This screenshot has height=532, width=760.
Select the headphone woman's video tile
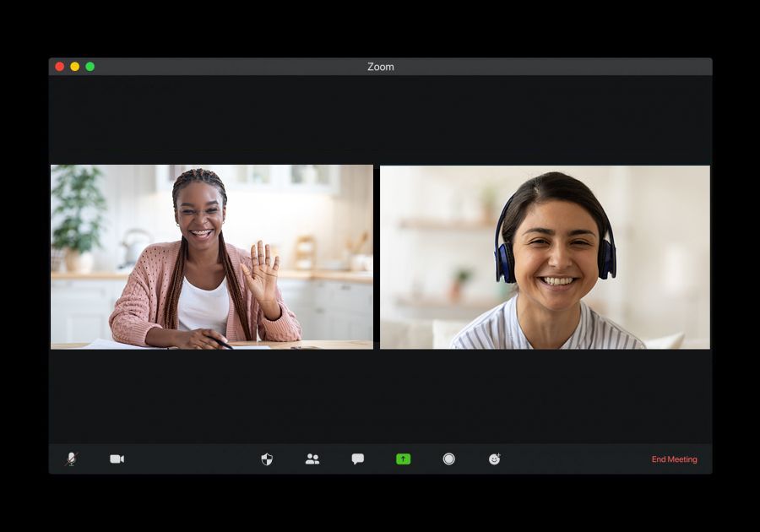click(x=545, y=258)
